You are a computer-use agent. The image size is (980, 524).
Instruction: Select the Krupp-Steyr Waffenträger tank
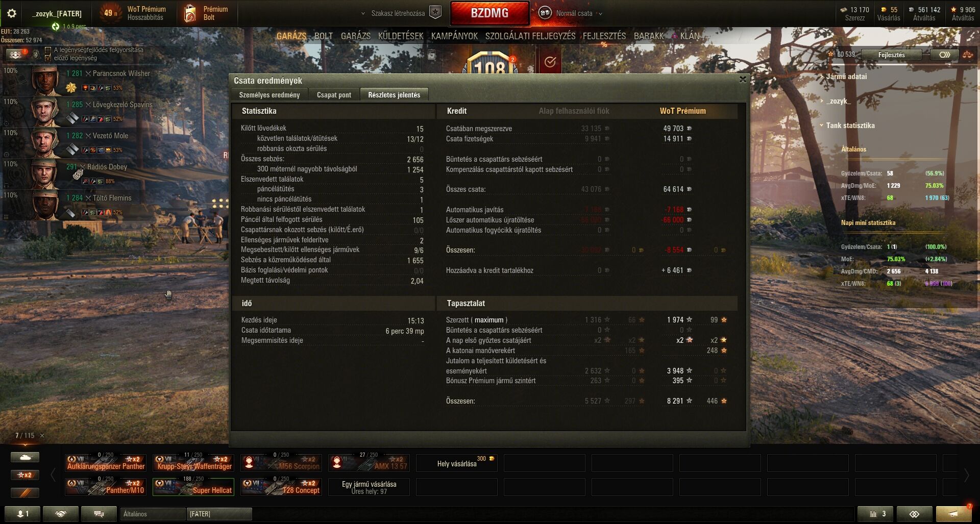(x=193, y=463)
